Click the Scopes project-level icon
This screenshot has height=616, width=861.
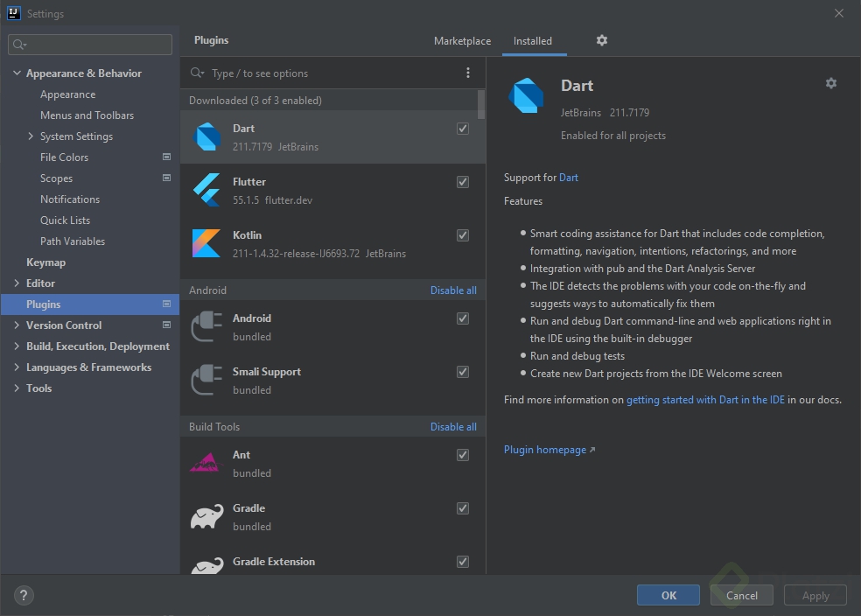[167, 178]
